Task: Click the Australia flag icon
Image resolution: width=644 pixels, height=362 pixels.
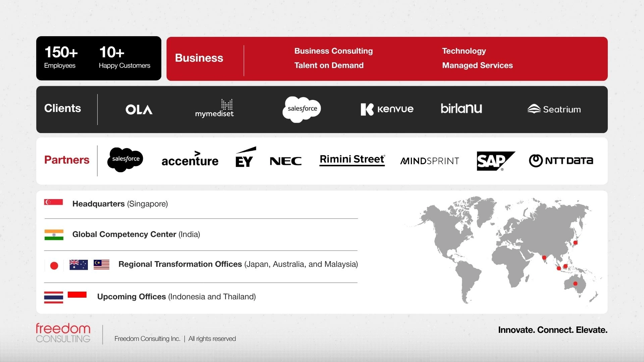Action: 78,265
